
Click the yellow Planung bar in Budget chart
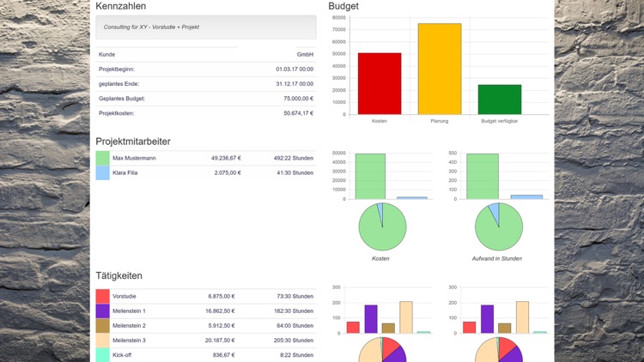(440, 69)
